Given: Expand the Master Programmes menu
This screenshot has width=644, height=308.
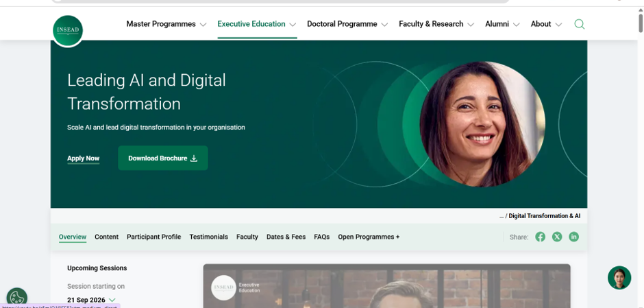Looking at the screenshot, I should pos(166,24).
